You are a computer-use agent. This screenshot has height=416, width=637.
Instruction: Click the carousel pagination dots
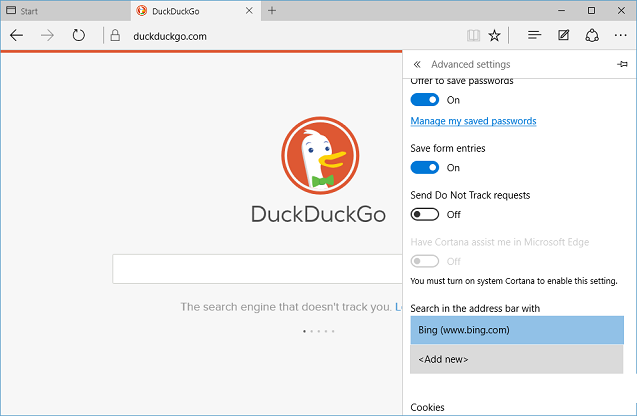point(319,331)
